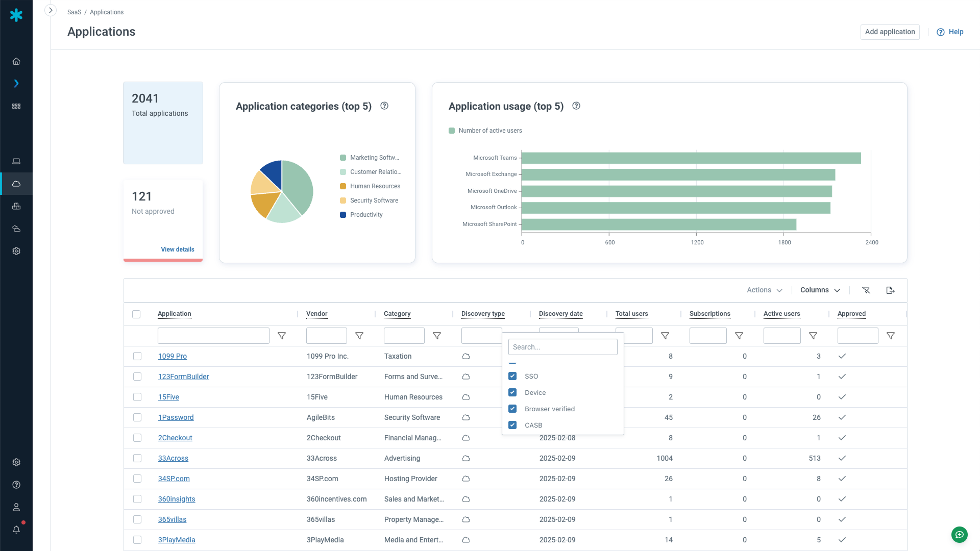Screen dimensions: 980x551
Task: Navigate to SaaS in the breadcrumb
Action: (x=74, y=12)
